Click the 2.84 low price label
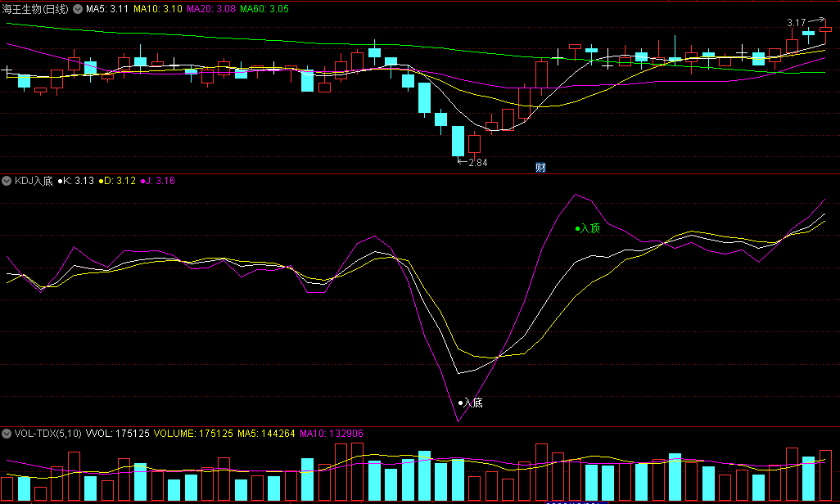 478,162
